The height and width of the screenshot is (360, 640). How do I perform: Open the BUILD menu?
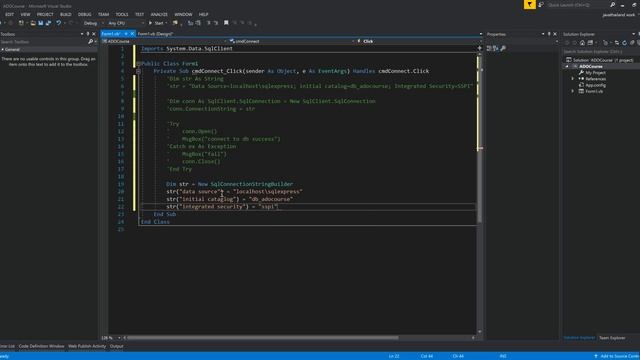(65, 14)
